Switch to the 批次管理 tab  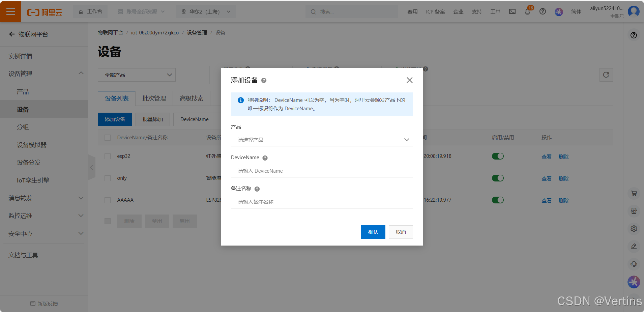point(154,98)
